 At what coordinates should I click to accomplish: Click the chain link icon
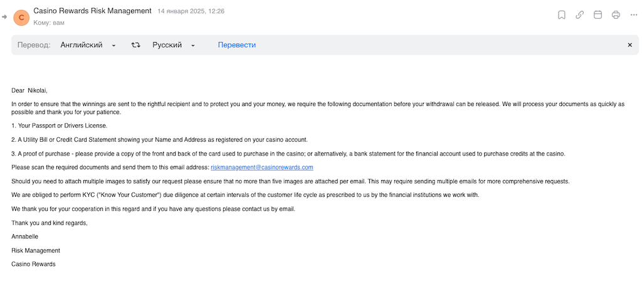(580, 15)
